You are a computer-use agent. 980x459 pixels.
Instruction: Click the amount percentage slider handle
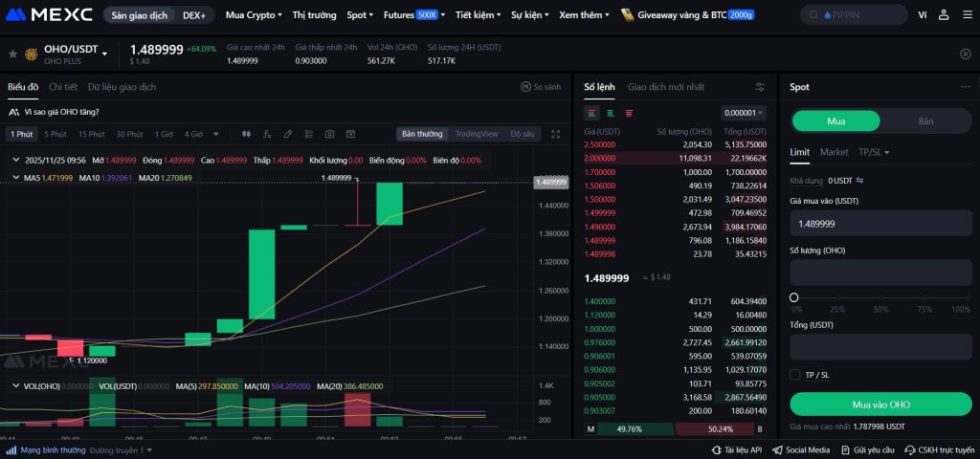coord(793,297)
